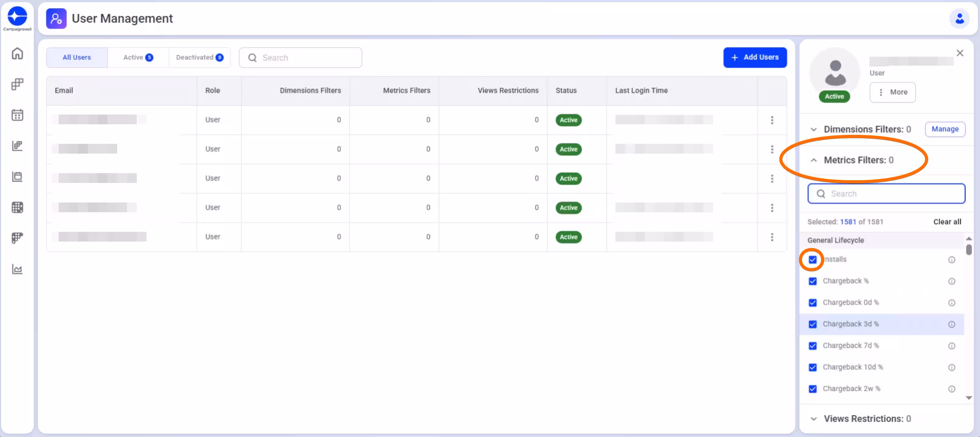This screenshot has width=980, height=437.
Task: Expand the Views Restrictions section
Action: [814, 419]
